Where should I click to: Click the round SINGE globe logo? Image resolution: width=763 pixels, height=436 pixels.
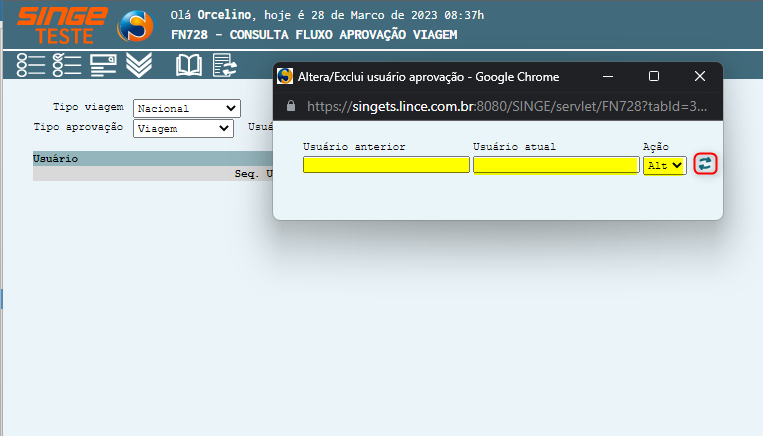click(x=136, y=26)
